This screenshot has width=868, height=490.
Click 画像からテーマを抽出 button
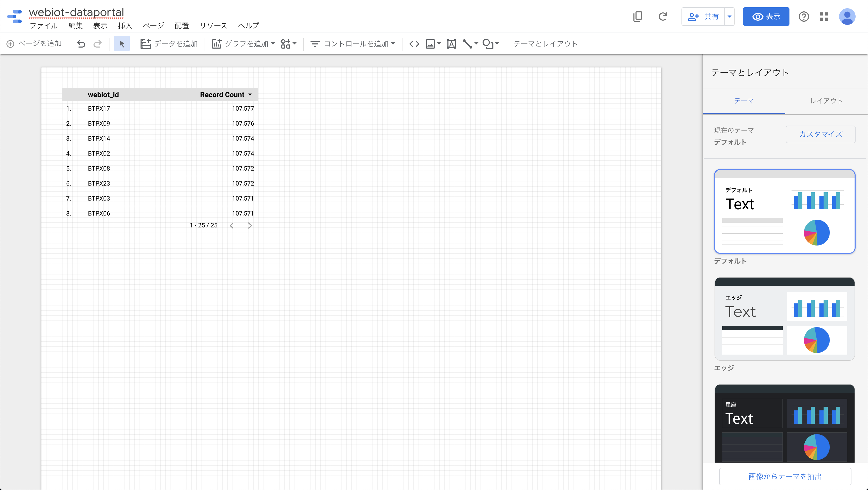pos(785,476)
